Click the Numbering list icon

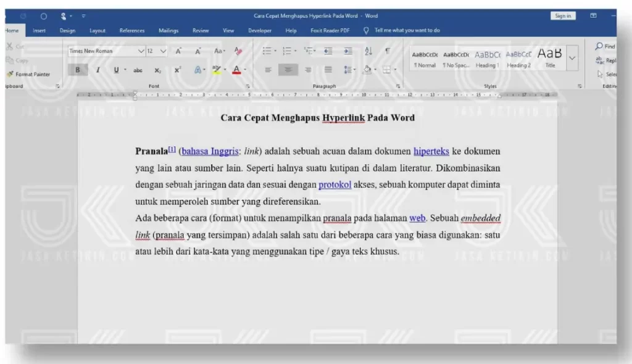click(287, 51)
